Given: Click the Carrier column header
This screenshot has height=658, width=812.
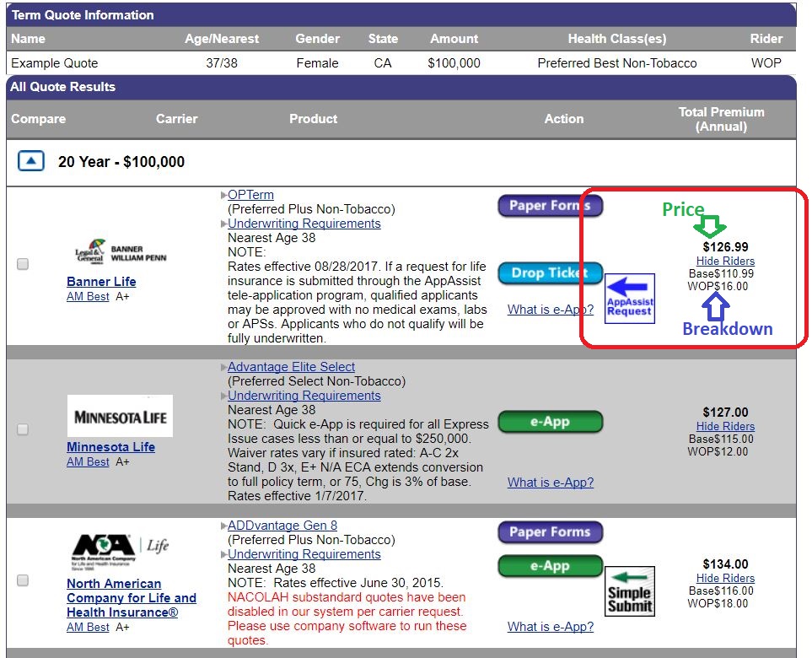Looking at the screenshot, I should coord(176,119).
